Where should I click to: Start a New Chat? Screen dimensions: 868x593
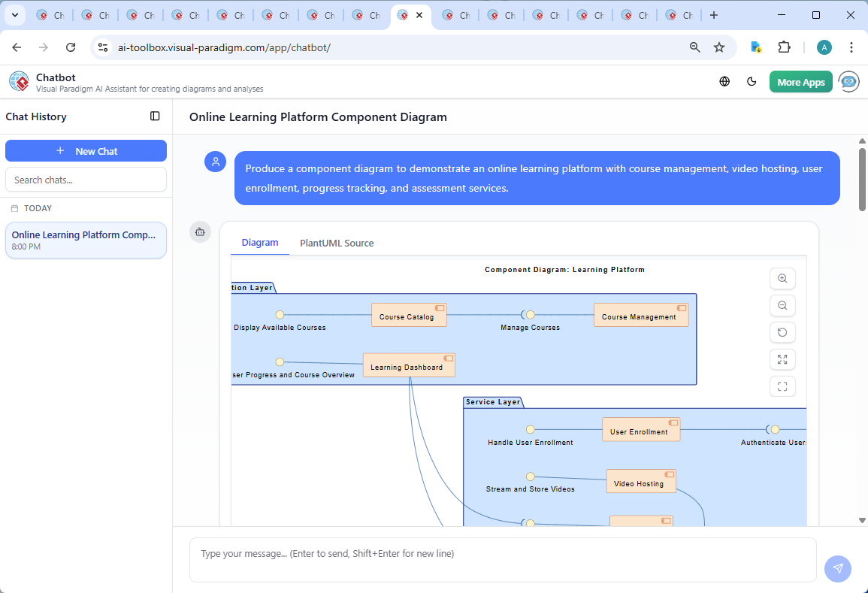pos(86,150)
